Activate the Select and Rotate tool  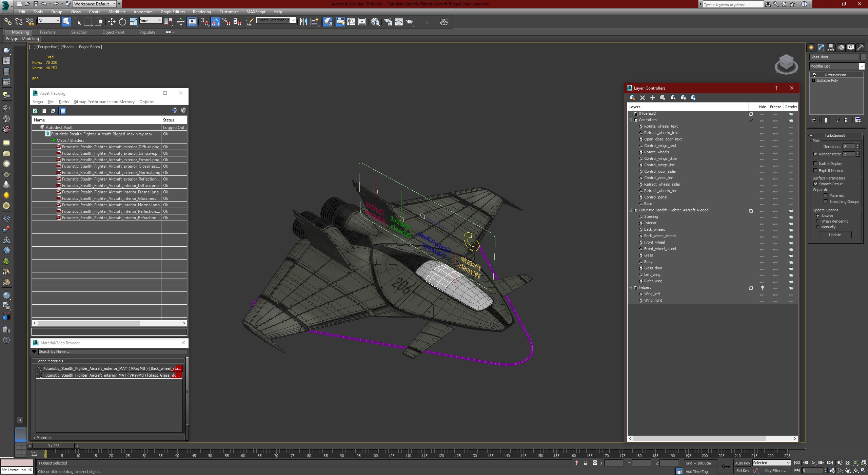point(122,22)
